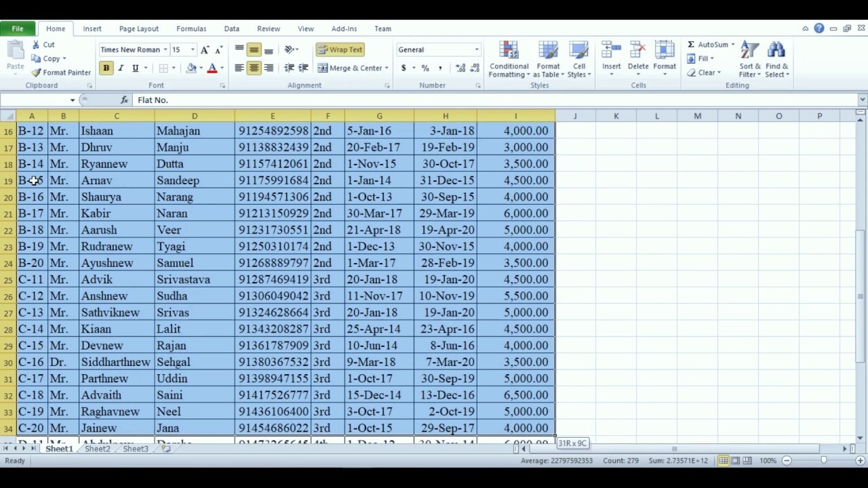
Task: Apply bold formatting to selection
Action: (x=105, y=68)
